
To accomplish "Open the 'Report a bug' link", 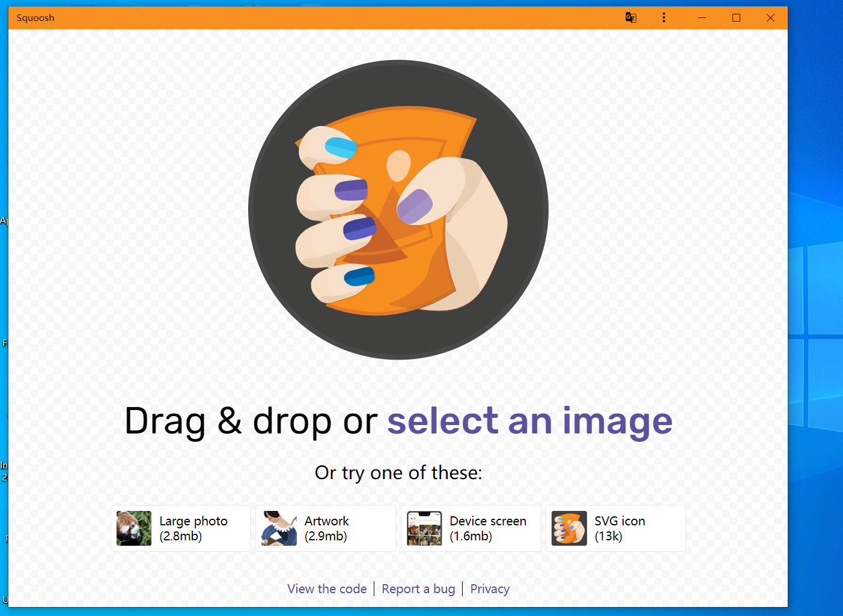I will 418,589.
